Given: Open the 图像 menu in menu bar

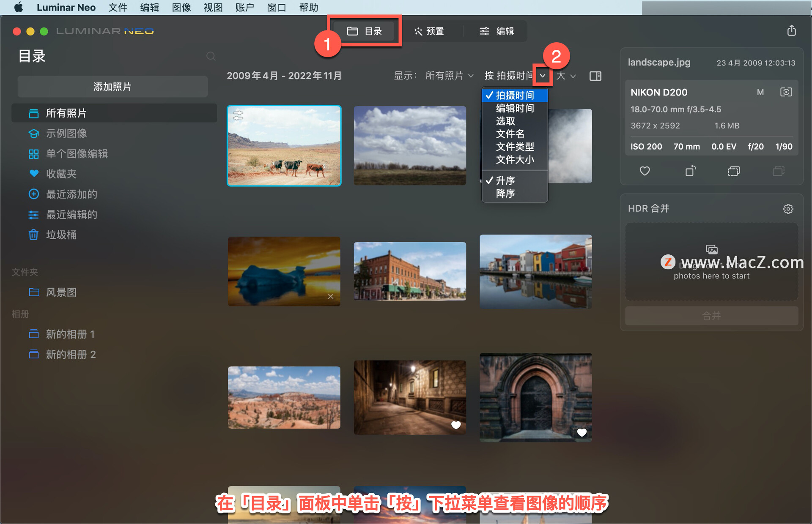Looking at the screenshot, I should coord(181,7).
